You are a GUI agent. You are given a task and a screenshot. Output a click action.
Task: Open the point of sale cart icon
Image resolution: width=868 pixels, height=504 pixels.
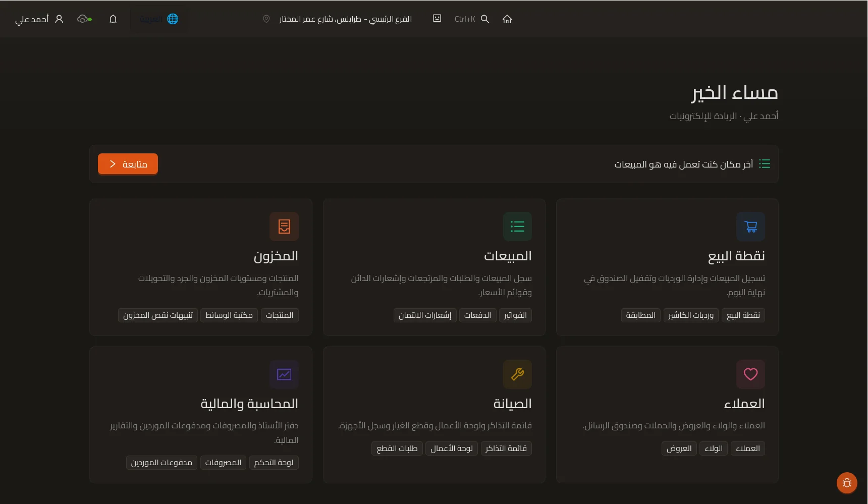click(x=751, y=227)
